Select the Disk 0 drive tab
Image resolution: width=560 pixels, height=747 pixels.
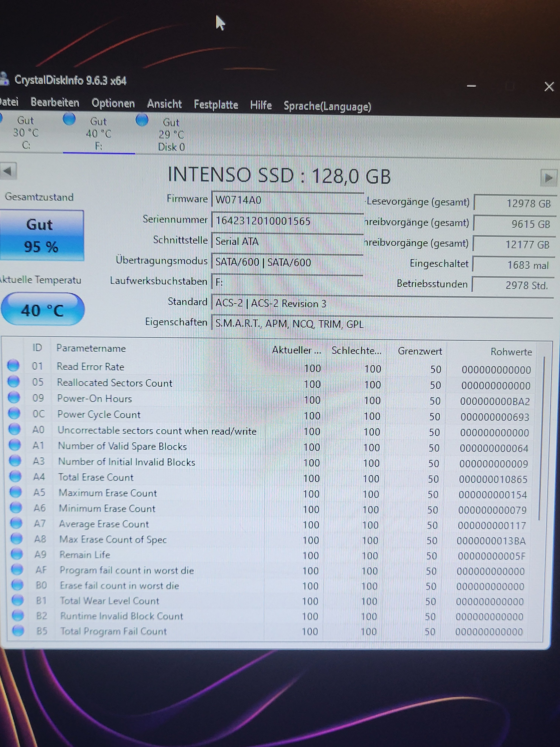[171, 135]
